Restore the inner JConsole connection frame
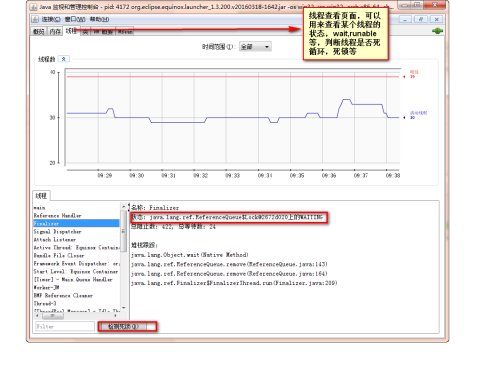This screenshot has width=500, height=373. (x=421, y=19)
